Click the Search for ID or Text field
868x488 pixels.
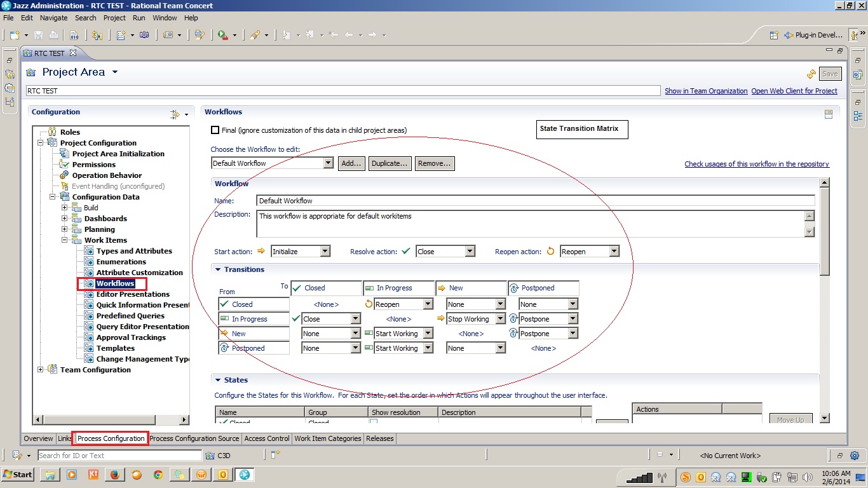119,456
